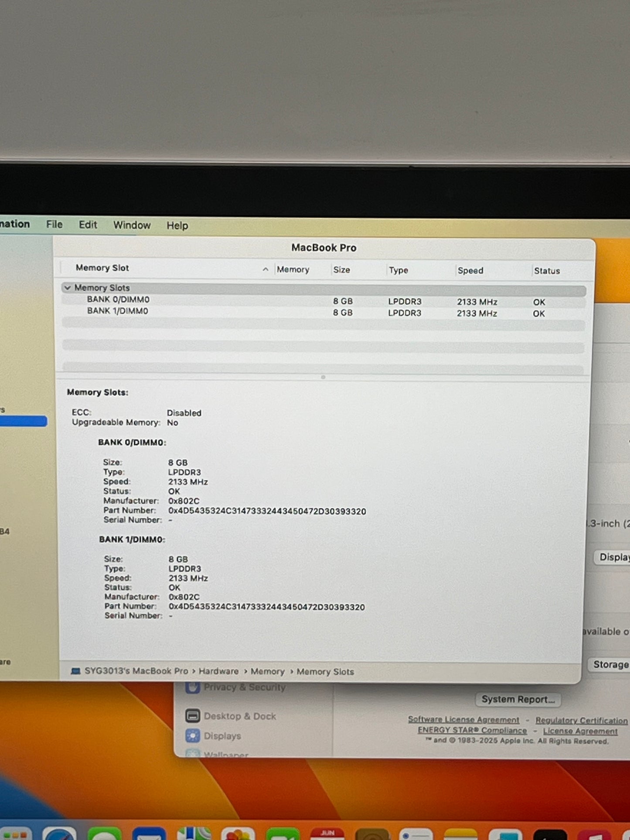Open the ENERGY STAR Compliance link
This screenshot has width=630, height=840.
pos(472,730)
